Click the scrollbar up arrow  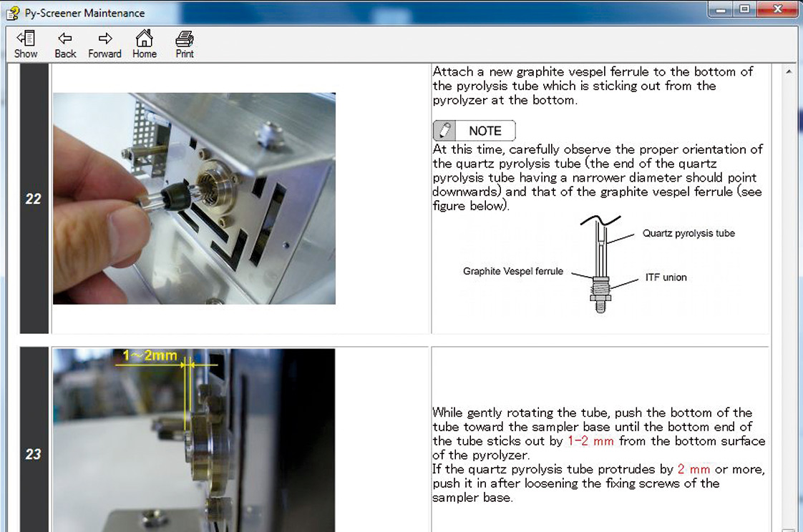(x=789, y=72)
